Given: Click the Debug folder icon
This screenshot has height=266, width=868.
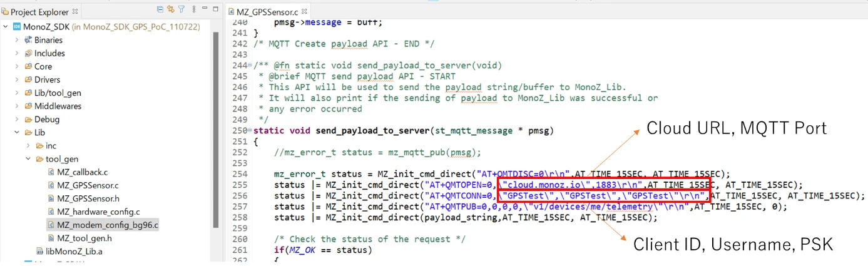Looking at the screenshot, I should (x=28, y=119).
